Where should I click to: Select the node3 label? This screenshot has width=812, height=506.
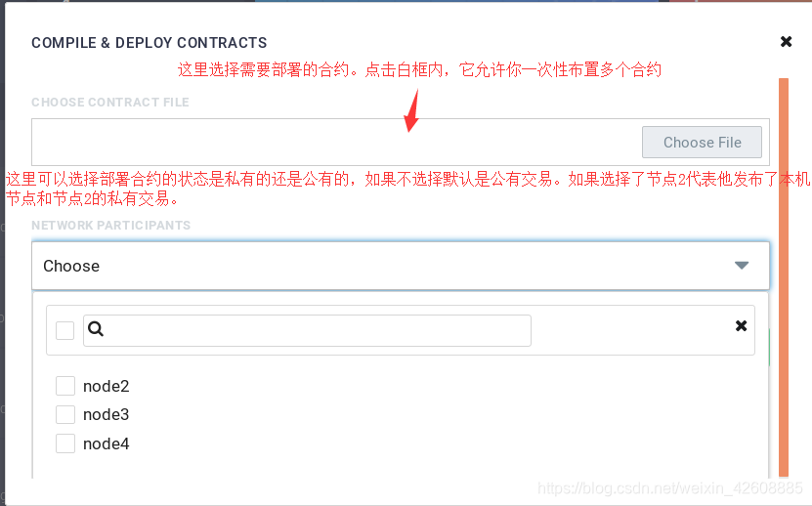(x=106, y=415)
